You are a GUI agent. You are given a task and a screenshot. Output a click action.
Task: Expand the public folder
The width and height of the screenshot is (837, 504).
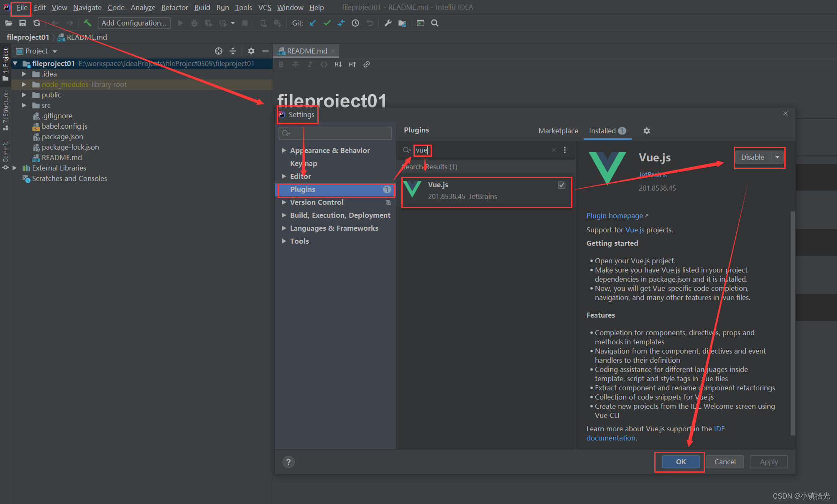(24, 95)
